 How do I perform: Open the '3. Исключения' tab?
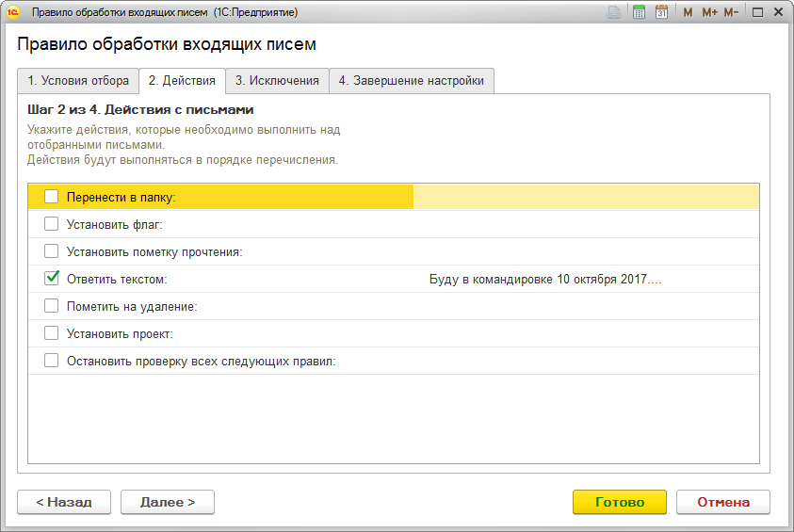[277, 81]
